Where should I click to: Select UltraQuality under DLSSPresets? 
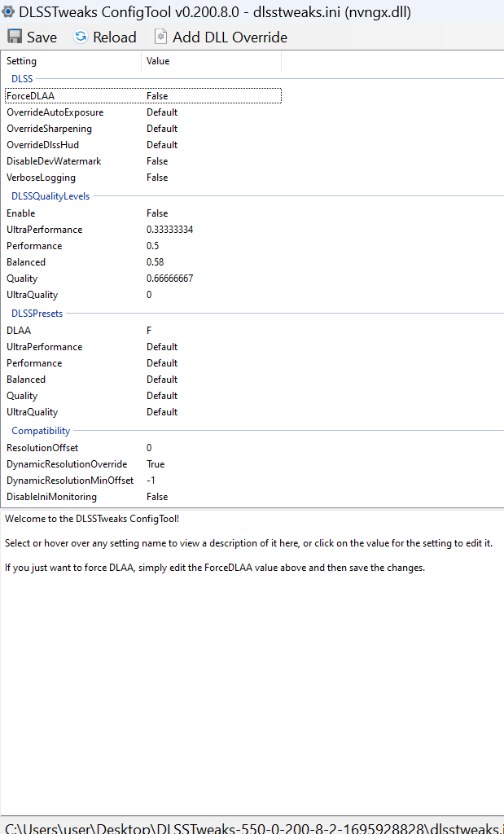tap(32, 412)
